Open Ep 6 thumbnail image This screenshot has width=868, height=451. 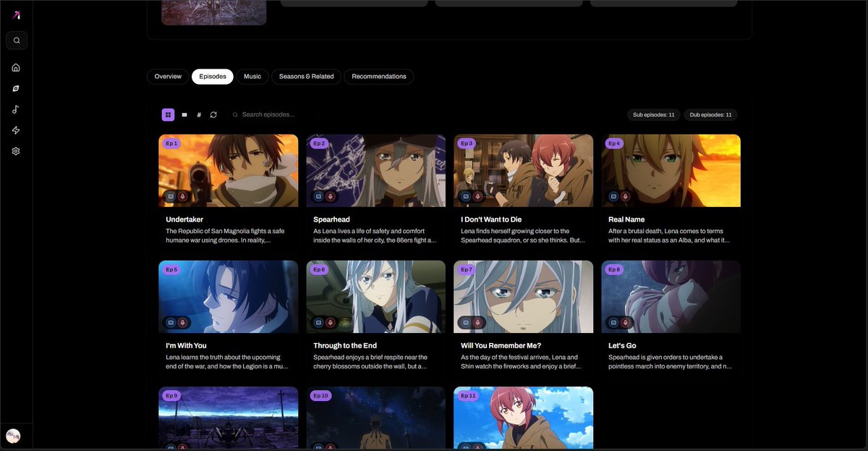pos(376,297)
